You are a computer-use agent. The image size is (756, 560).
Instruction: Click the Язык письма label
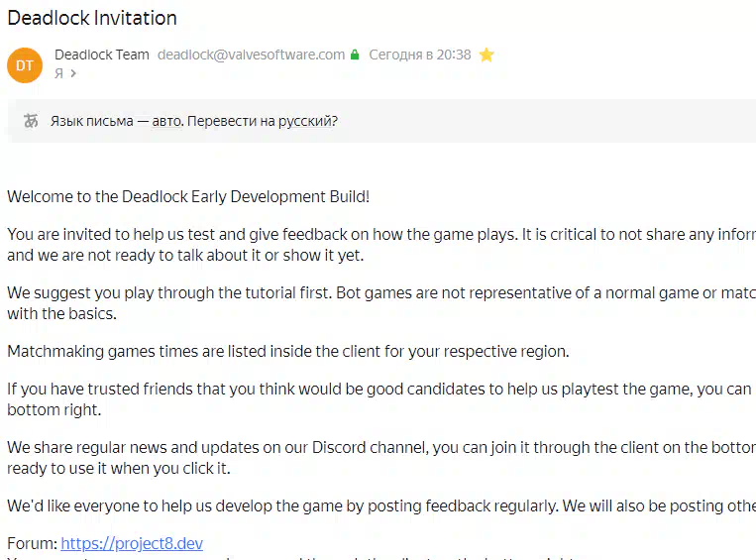[x=91, y=121]
